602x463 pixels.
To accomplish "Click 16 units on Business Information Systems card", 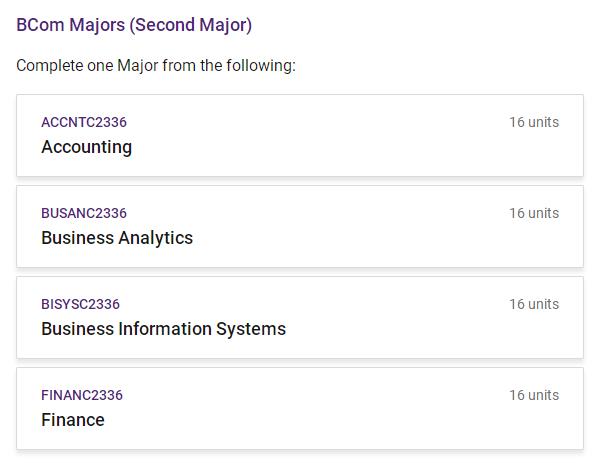I will [534, 304].
